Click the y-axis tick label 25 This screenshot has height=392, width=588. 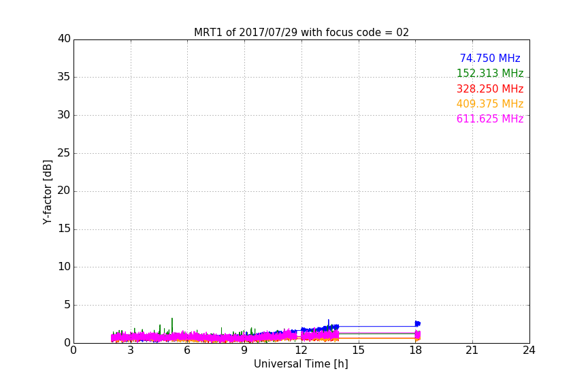[64, 153]
